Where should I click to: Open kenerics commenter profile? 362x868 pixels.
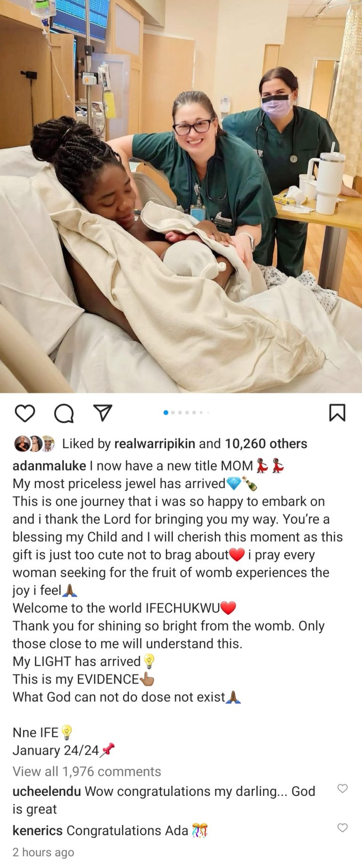pyautogui.click(x=37, y=830)
